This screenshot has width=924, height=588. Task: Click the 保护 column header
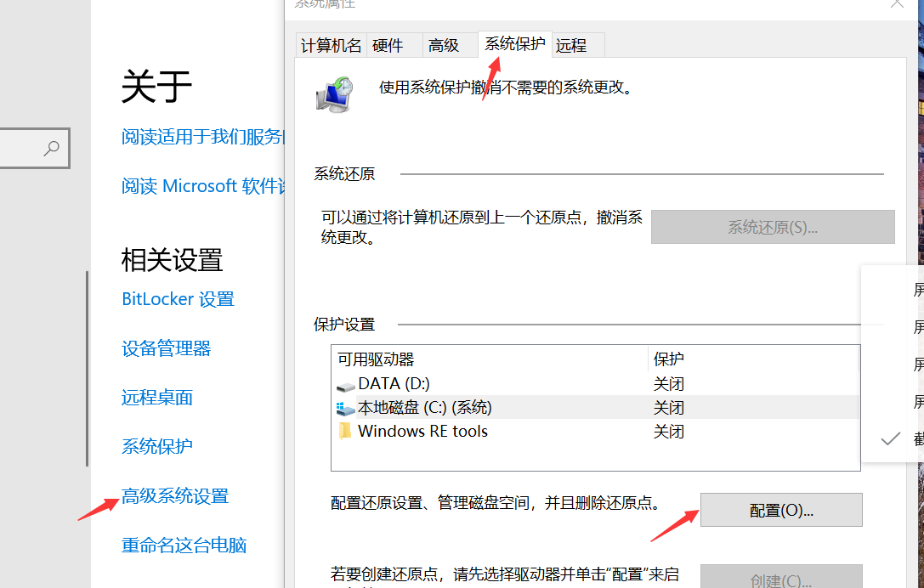(x=753, y=359)
